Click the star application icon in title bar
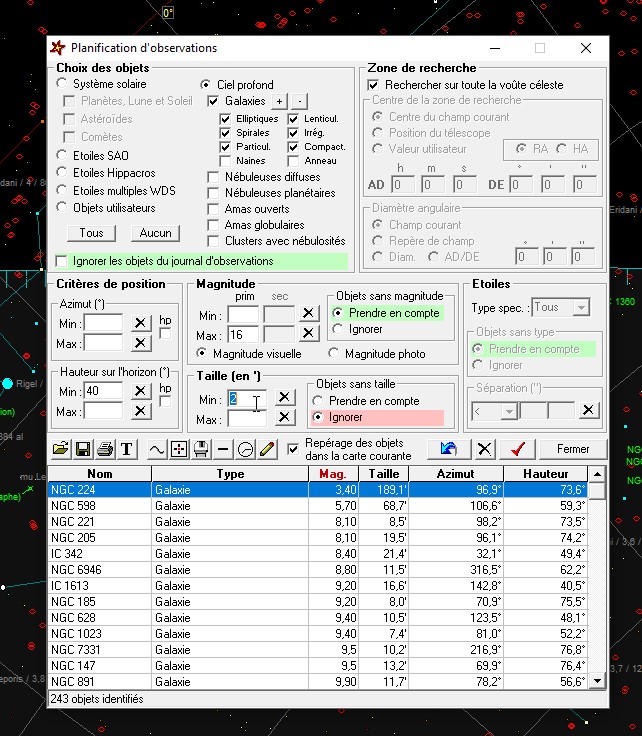This screenshot has height=736, width=642. pyautogui.click(x=58, y=47)
